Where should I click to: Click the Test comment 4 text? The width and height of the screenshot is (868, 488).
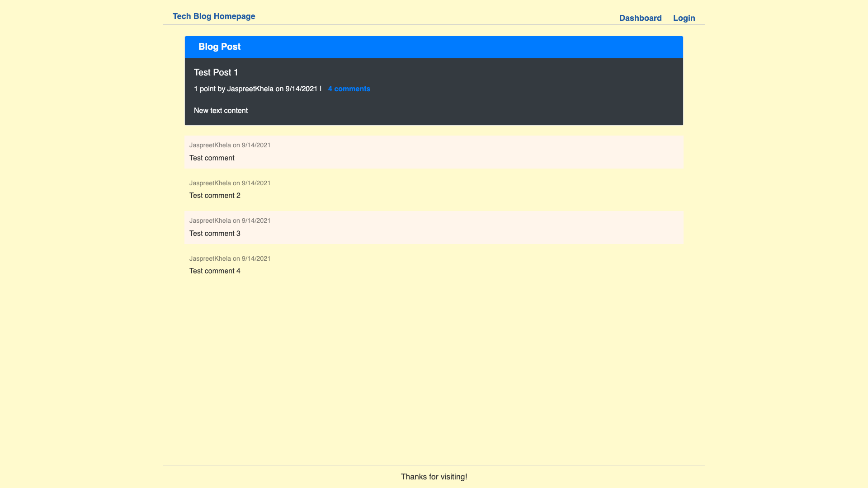point(214,271)
